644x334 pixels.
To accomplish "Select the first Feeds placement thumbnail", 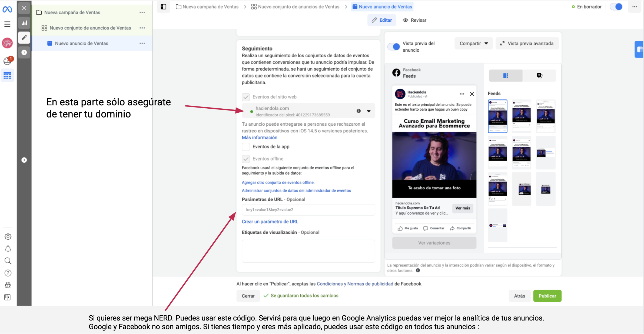I will 497,116.
